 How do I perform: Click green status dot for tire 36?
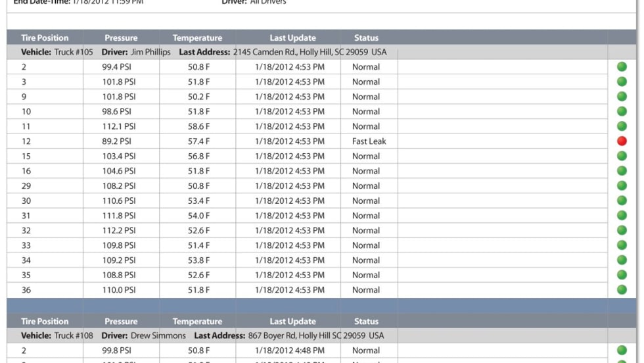click(x=622, y=290)
